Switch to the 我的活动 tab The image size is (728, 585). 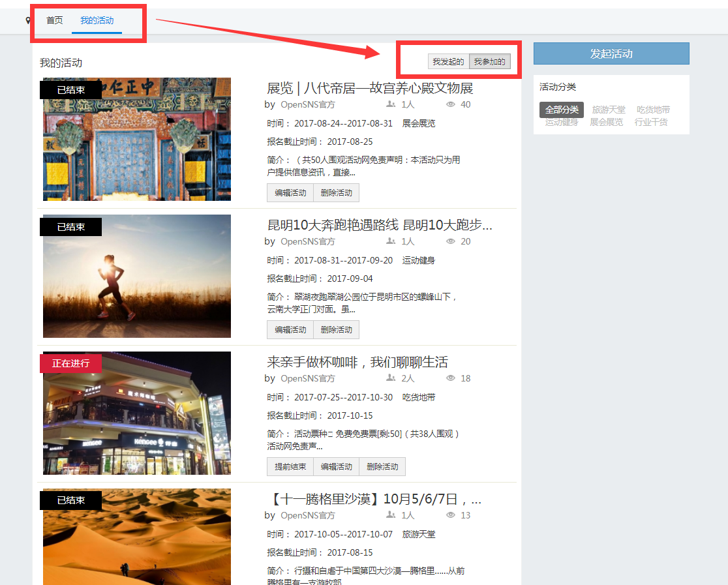click(97, 20)
